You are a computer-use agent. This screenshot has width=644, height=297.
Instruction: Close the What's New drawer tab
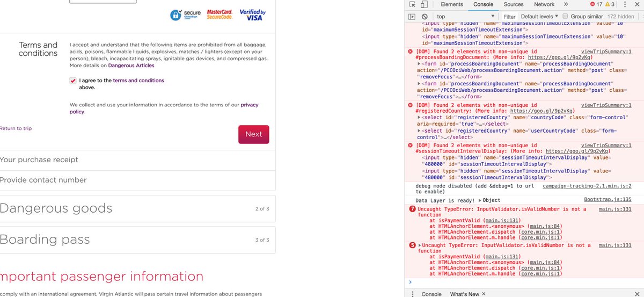(483, 294)
